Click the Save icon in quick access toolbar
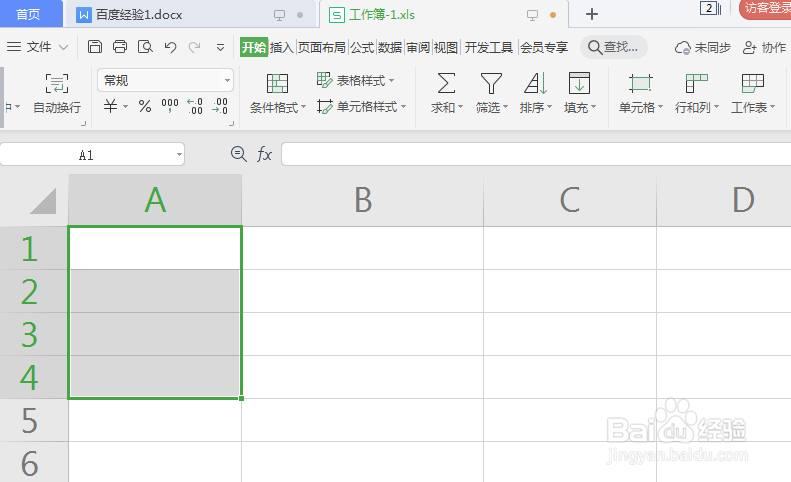Screen dimensions: 791x482 pyautogui.click(x=95, y=47)
